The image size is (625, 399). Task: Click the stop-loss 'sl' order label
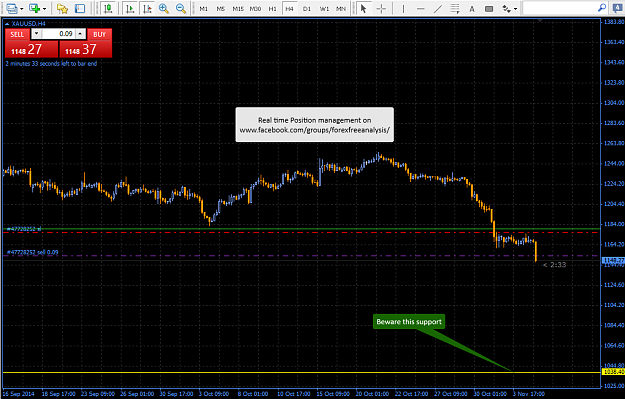coord(24,229)
